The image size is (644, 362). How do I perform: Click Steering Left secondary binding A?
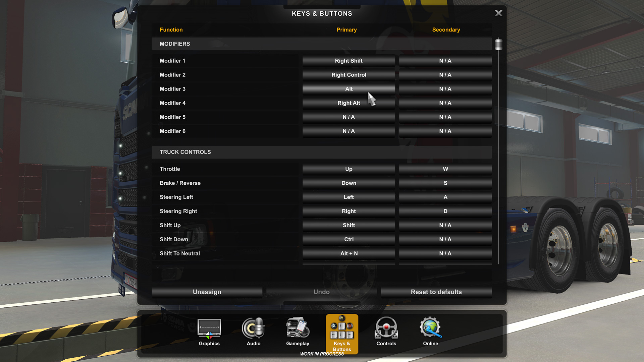coord(445,197)
